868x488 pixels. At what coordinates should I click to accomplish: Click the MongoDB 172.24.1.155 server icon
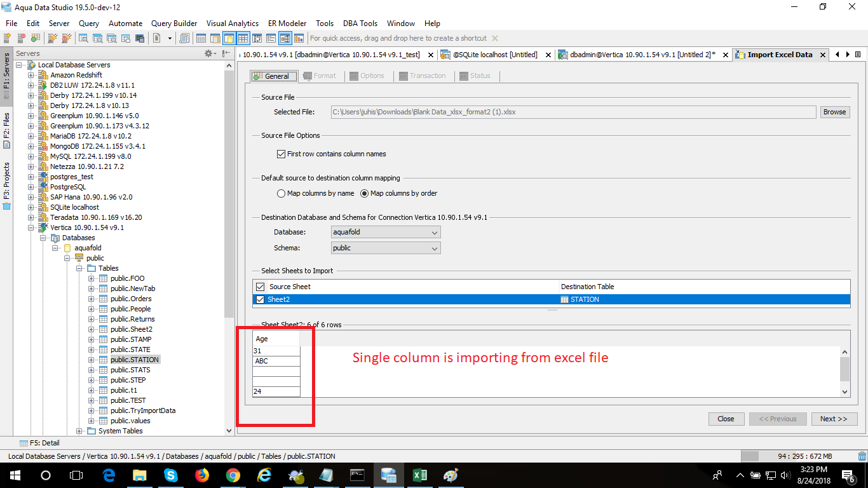pos(43,146)
